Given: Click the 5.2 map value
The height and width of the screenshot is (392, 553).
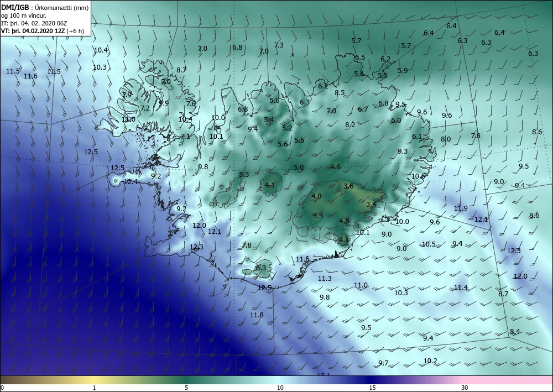Looking at the screenshot, I should 287,128.
